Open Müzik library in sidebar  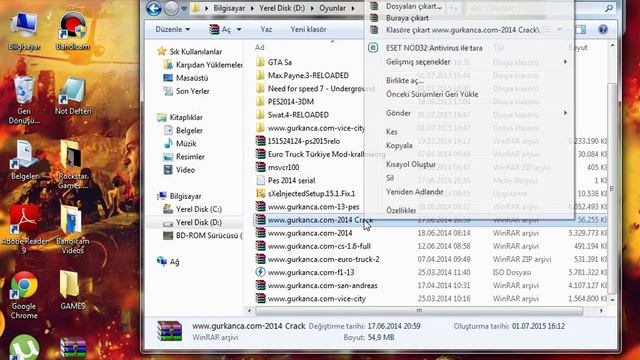(180, 144)
